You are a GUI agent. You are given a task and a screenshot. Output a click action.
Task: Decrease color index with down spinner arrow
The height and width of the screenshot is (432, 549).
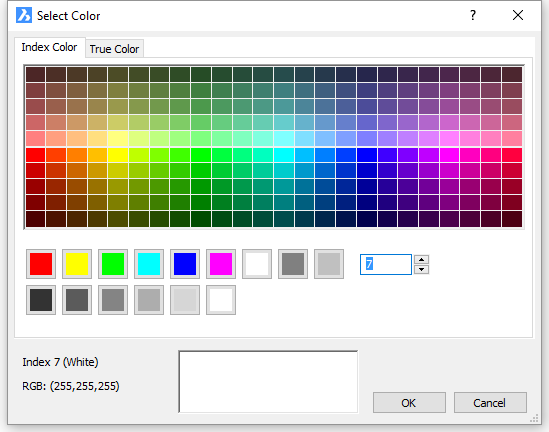click(x=422, y=269)
